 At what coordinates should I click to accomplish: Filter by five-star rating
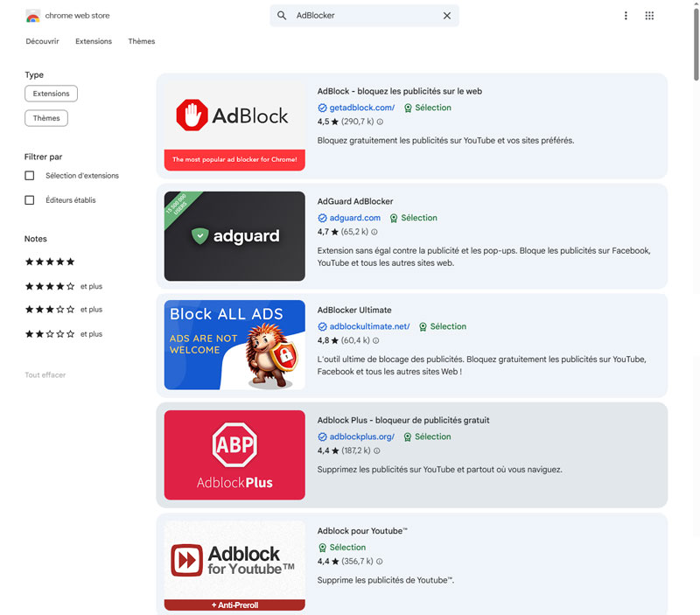click(x=50, y=262)
